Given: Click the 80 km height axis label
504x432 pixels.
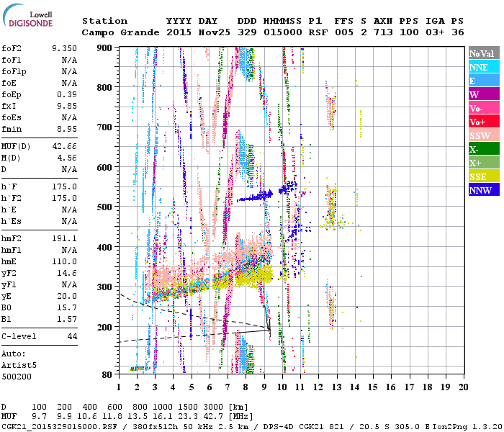Looking at the screenshot, I should pyautogui.click(x=107, y=375).
